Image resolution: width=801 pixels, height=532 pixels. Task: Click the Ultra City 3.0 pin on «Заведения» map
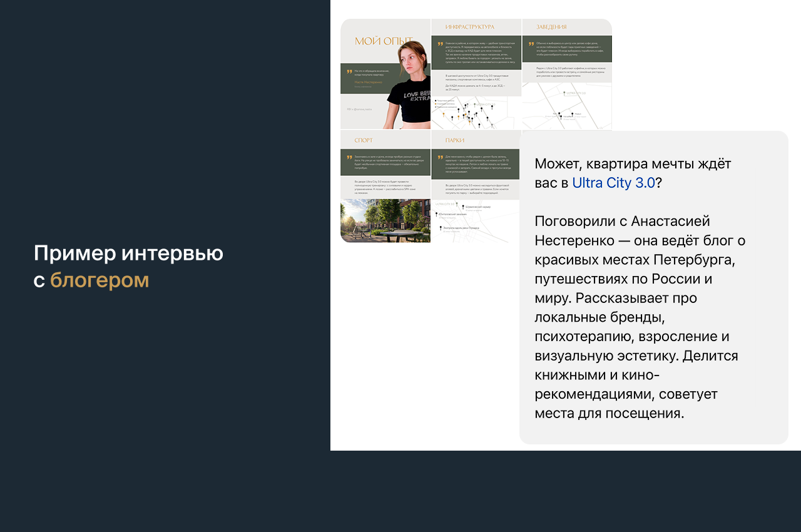[564, 93]
